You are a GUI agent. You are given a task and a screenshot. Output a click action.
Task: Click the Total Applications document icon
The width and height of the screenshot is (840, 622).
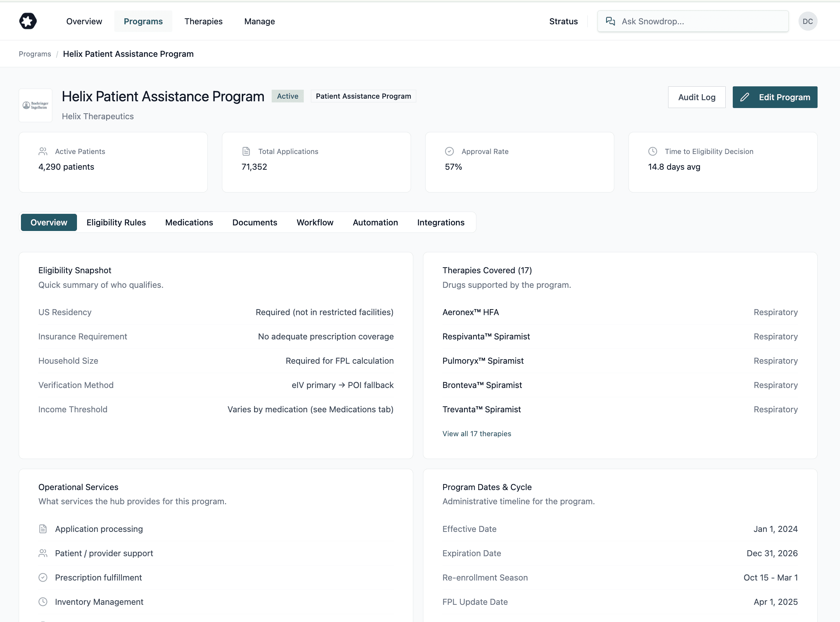coord(246,151)
